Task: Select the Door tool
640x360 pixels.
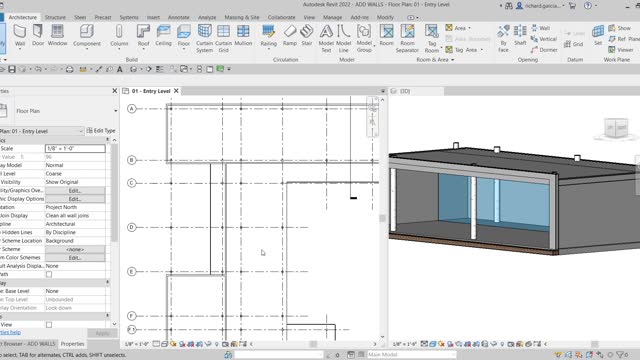Action: pos(38,35)
